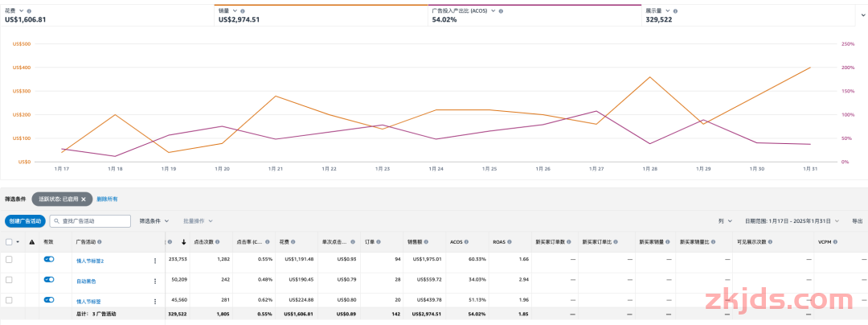Tick the select-all checkbox in table header
The image size is (868, 325).
tap(9, 242)
